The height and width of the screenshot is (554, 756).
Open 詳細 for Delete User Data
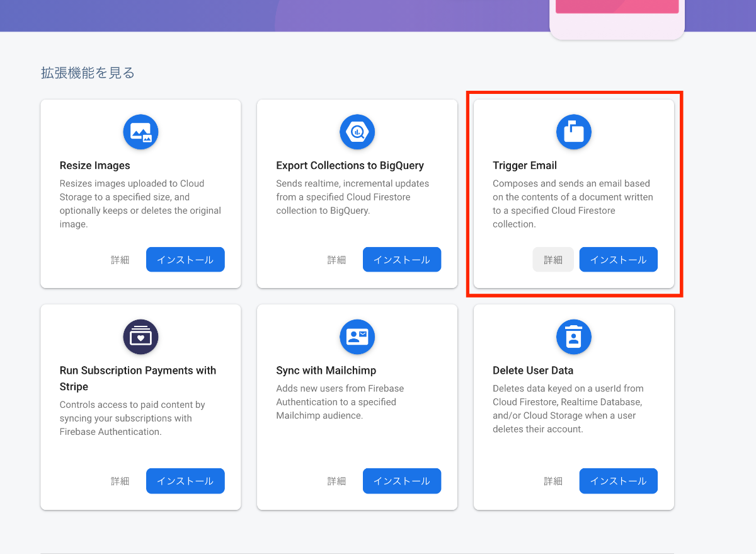coord(553,481)
